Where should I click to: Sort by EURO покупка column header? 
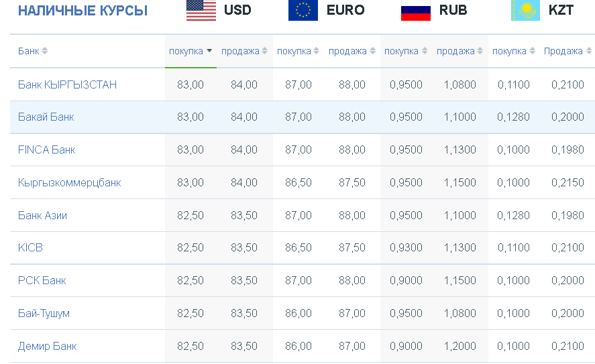298,51
